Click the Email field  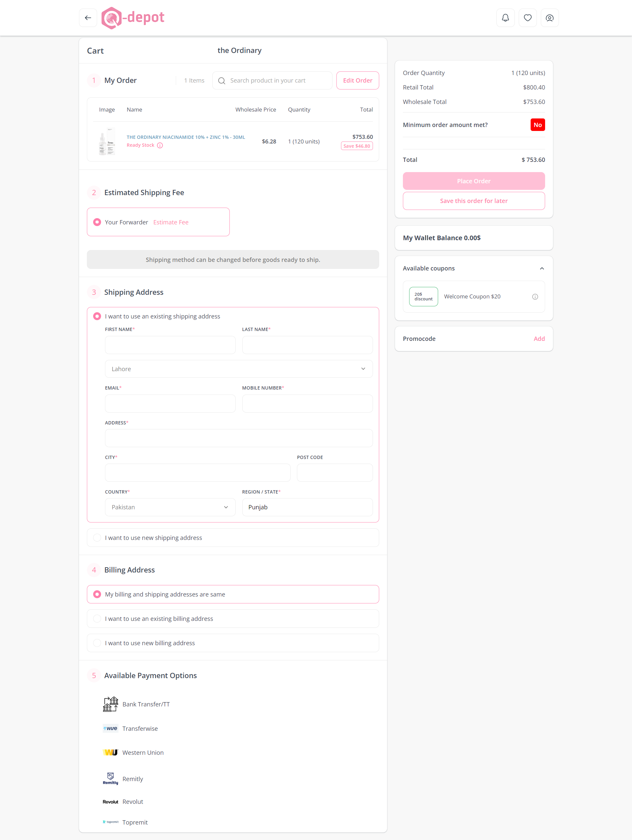click(x=170, y=403)
